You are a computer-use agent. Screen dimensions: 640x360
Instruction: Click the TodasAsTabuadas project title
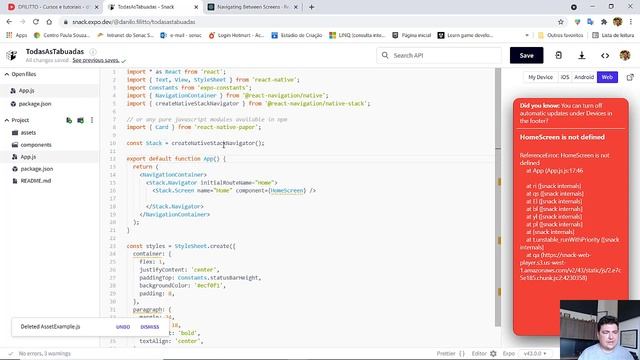click(55, 52)
